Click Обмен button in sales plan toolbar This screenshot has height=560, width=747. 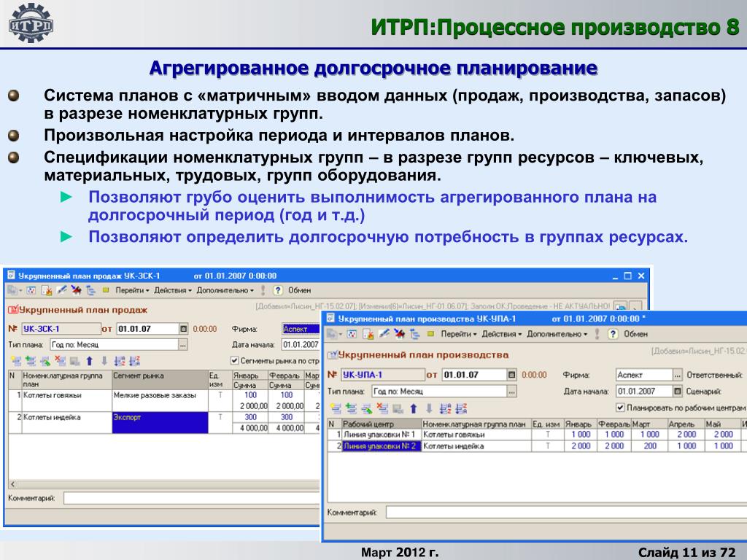pos(299,290)
